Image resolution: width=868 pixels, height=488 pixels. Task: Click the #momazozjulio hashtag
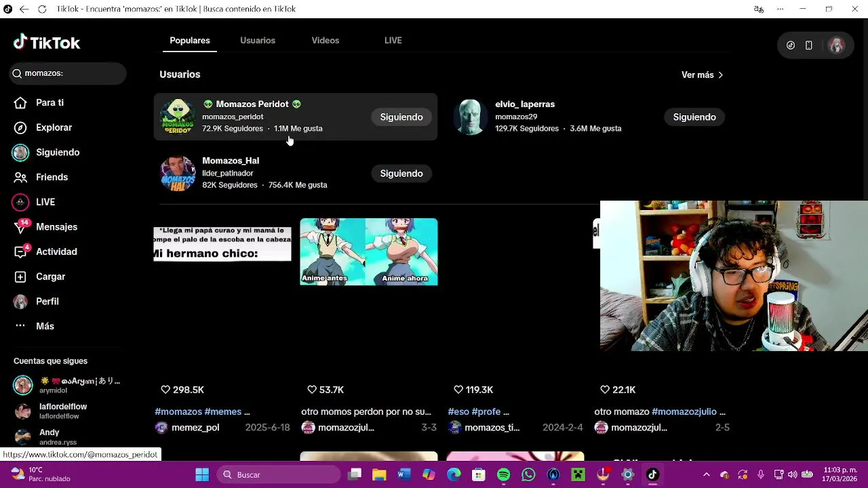tap(684, 411)
